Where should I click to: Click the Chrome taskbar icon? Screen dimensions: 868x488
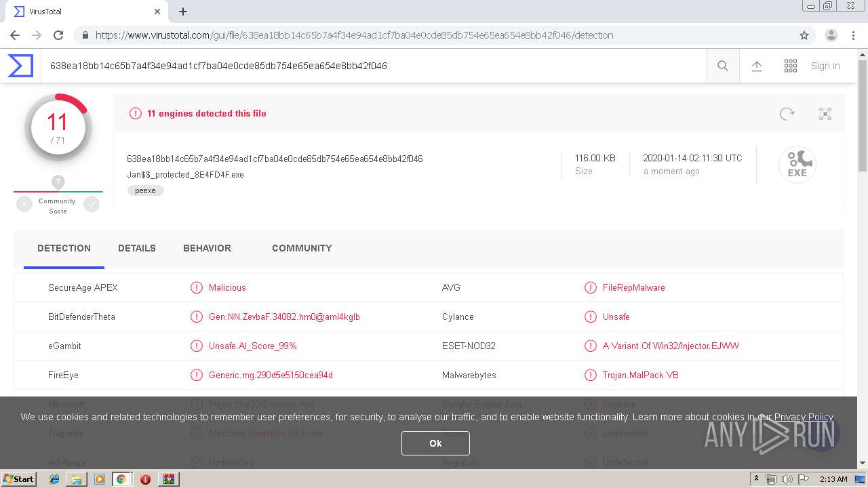click(121, 479)
